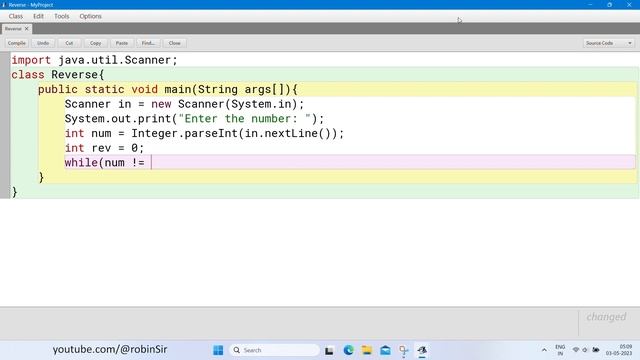Click the 'int rev = 0;' line
The image size is (640, 360).
tap(104, 148)
